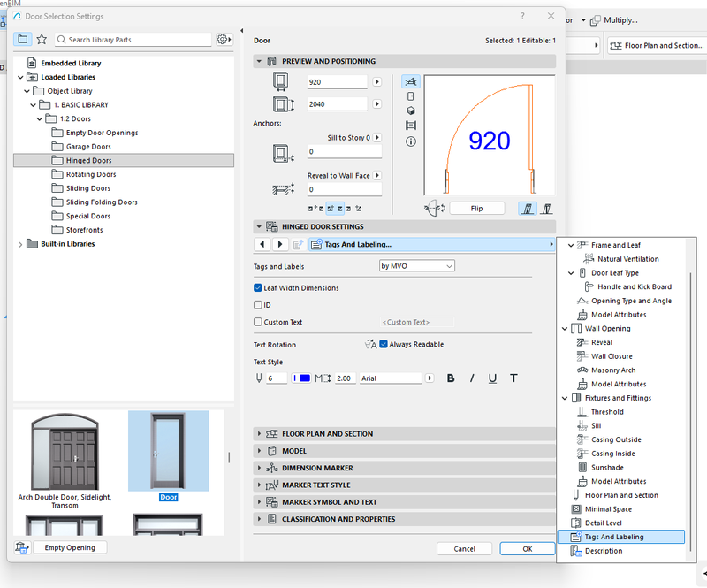Click the text size 2.00 field
The image size is (707, 588).
pyautogui.click(x=346, y=378)
